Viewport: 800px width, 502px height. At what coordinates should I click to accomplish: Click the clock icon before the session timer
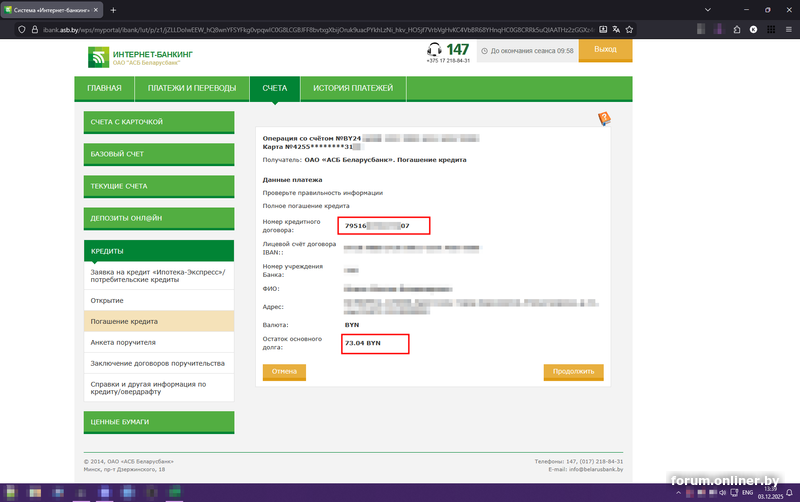pos(485,51)
